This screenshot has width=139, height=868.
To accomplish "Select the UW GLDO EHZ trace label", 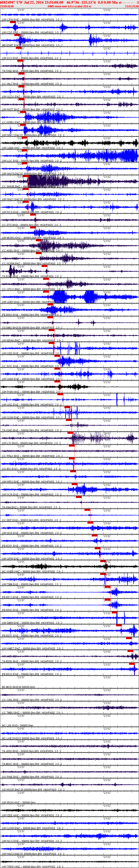I will (32, 97).
